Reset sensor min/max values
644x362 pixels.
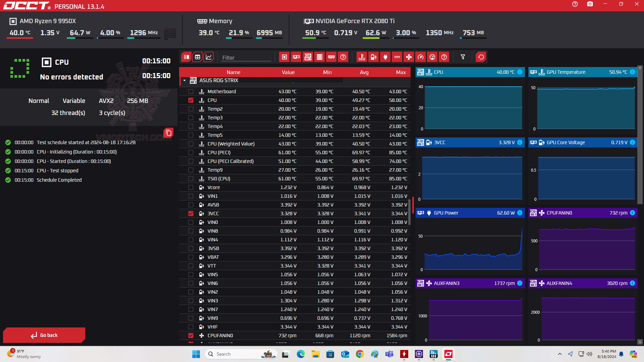[x=481, y=57]
